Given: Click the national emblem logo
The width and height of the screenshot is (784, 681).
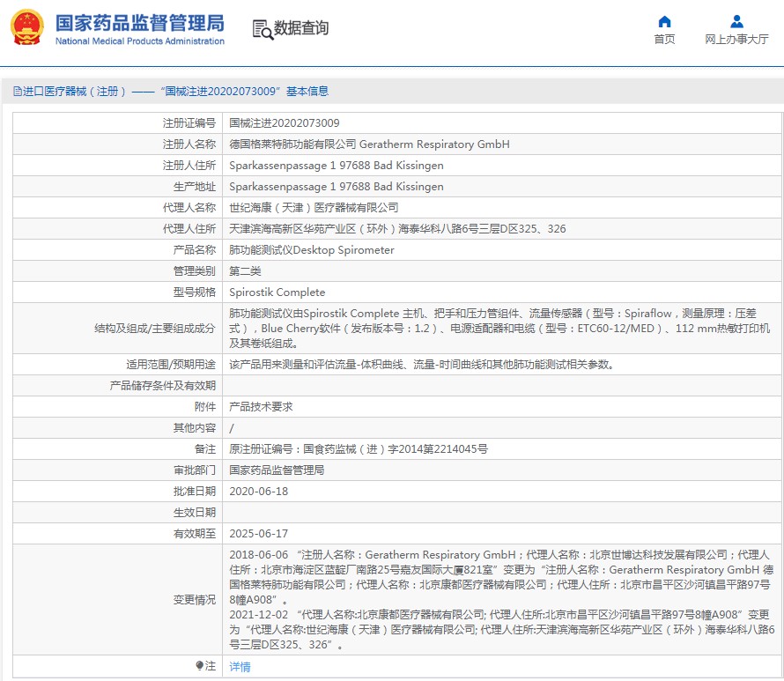Looking at the screenshot, I should point(27,28).
